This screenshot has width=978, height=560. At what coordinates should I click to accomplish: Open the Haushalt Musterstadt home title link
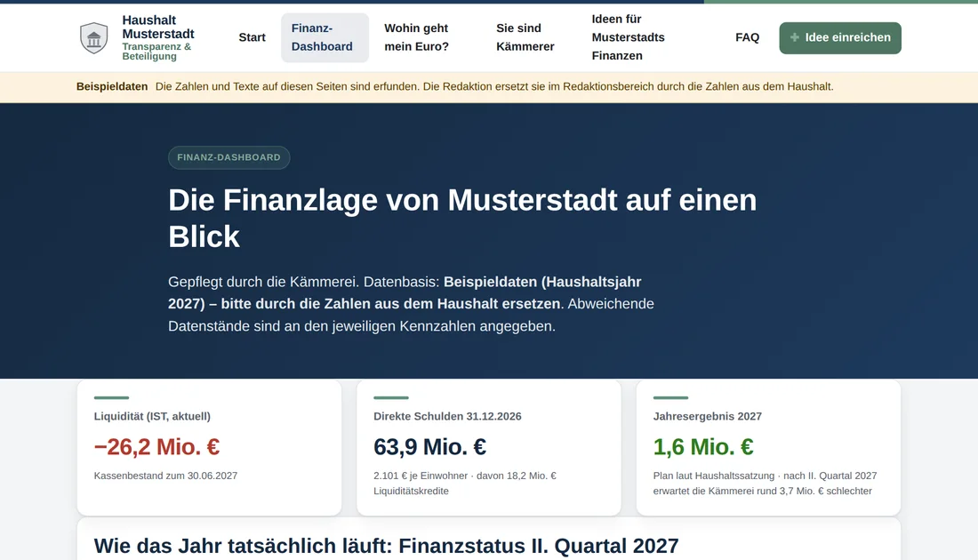click(x=157, y=27)
